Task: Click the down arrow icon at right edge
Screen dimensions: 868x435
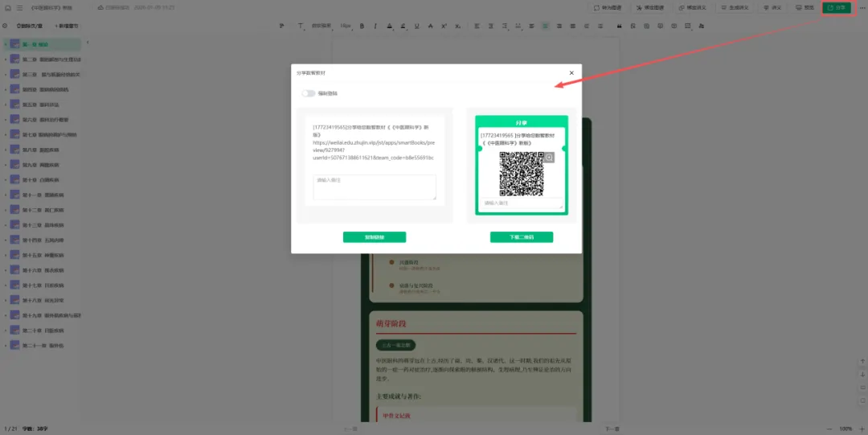Action: click(x=862, y=375)
